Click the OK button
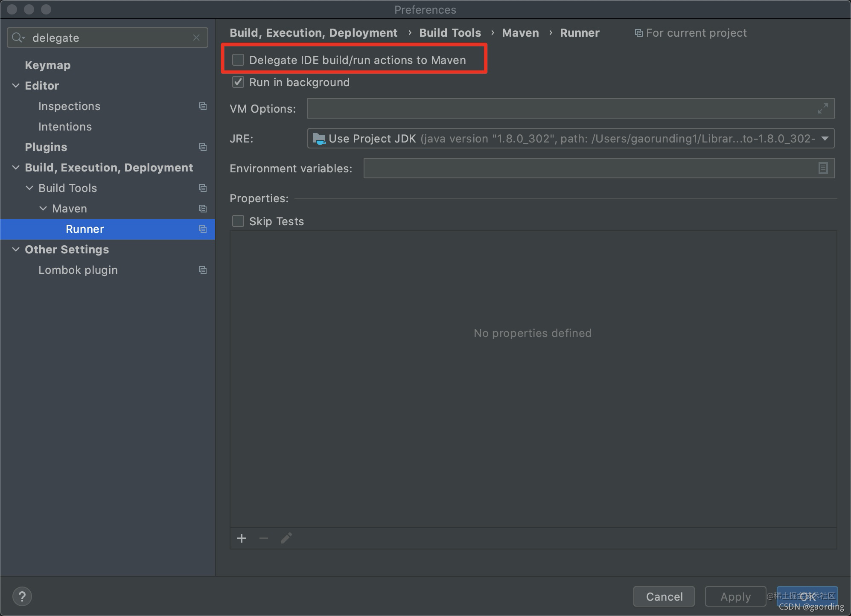This screenshot has width=851, height=616. 807,596
